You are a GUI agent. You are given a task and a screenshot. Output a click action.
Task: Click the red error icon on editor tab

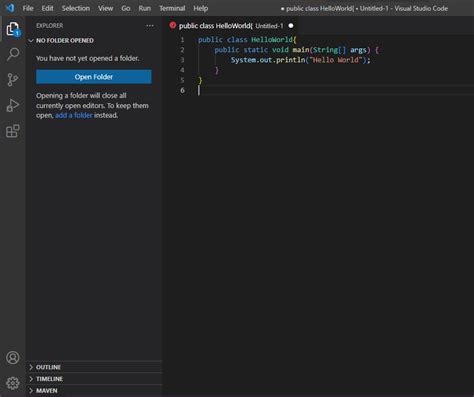tap(173, 25)
